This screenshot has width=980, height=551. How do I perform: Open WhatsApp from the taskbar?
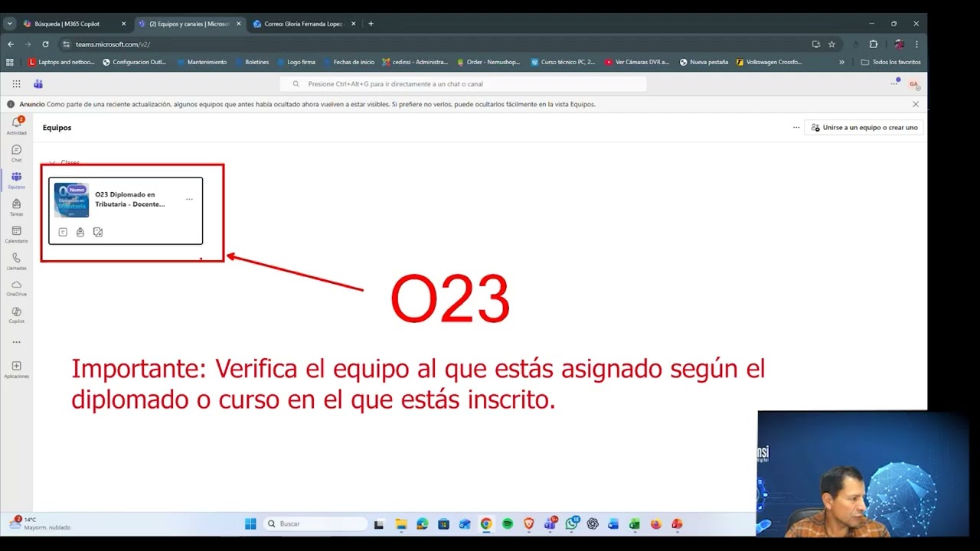[x=571, y=524]
